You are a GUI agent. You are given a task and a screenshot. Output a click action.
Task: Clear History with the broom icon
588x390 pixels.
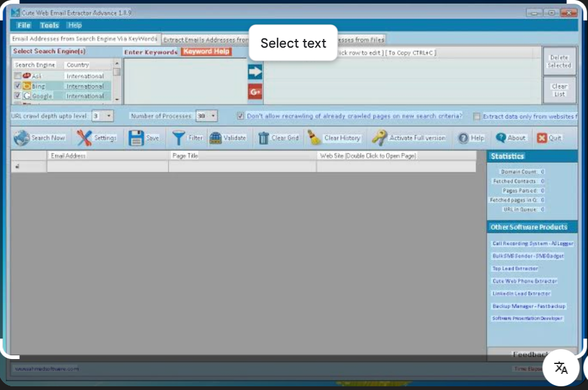point(315,137)
